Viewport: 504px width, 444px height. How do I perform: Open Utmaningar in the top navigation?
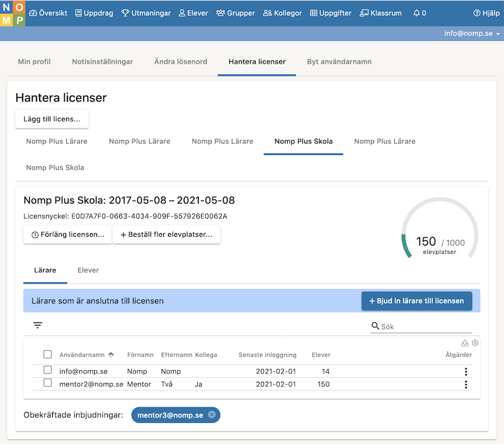coord(146,13)
